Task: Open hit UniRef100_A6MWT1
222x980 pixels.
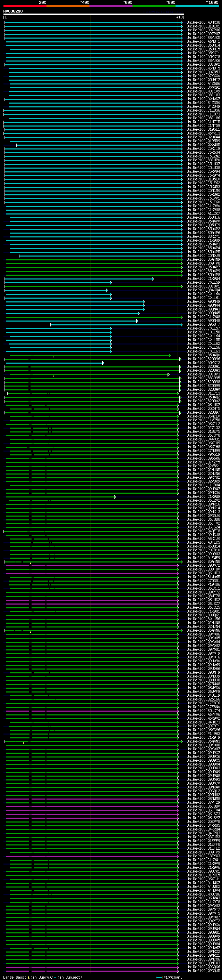Action: [203, 41]
